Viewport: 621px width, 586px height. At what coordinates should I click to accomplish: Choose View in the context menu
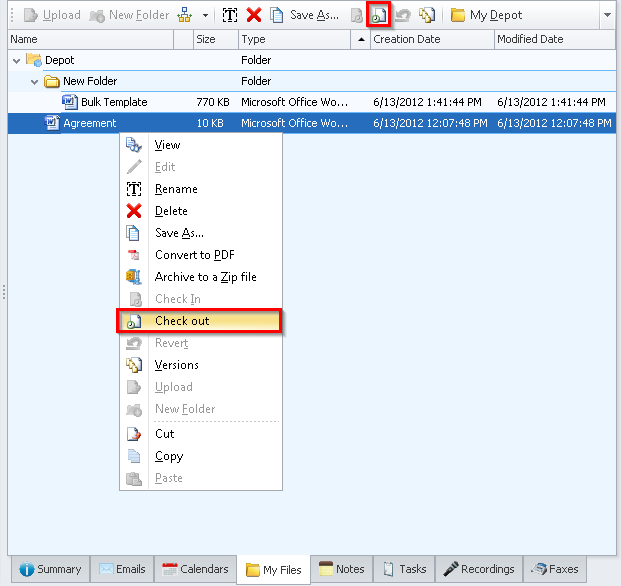(167, 145)
